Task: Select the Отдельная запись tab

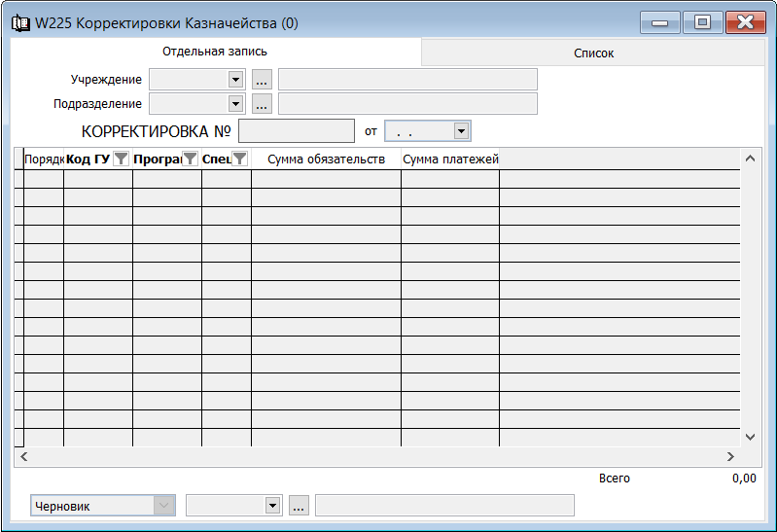Action: 215,52
